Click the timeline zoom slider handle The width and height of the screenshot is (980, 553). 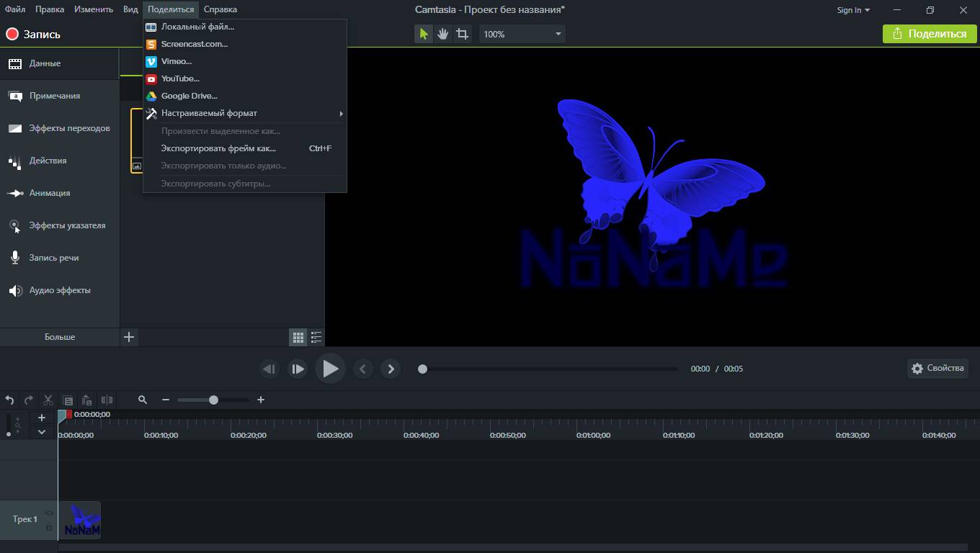(213, 400)
